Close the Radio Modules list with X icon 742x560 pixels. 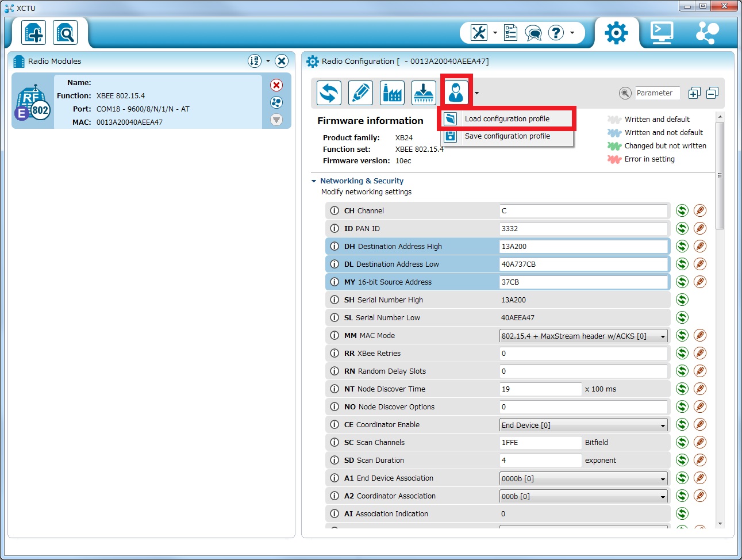coord(282,61)
